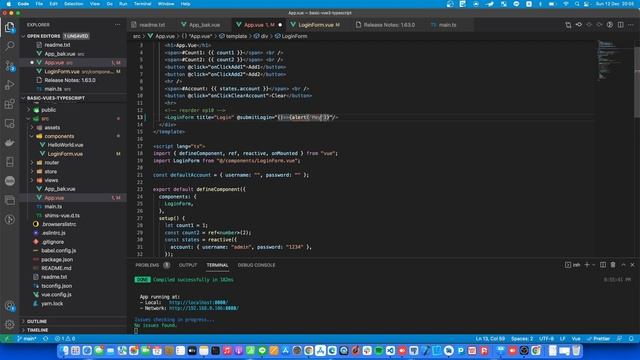The width and height of the screenshot is (640, 360).
Task: Open the Run and Debug view
Action: (x=9, y=85)
